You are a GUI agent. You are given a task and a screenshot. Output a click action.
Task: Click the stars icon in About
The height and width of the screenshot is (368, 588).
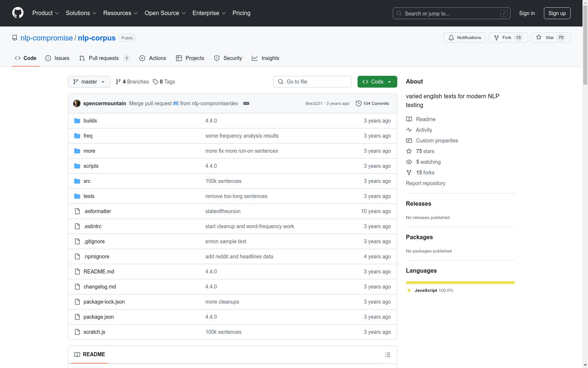(409, 151)
